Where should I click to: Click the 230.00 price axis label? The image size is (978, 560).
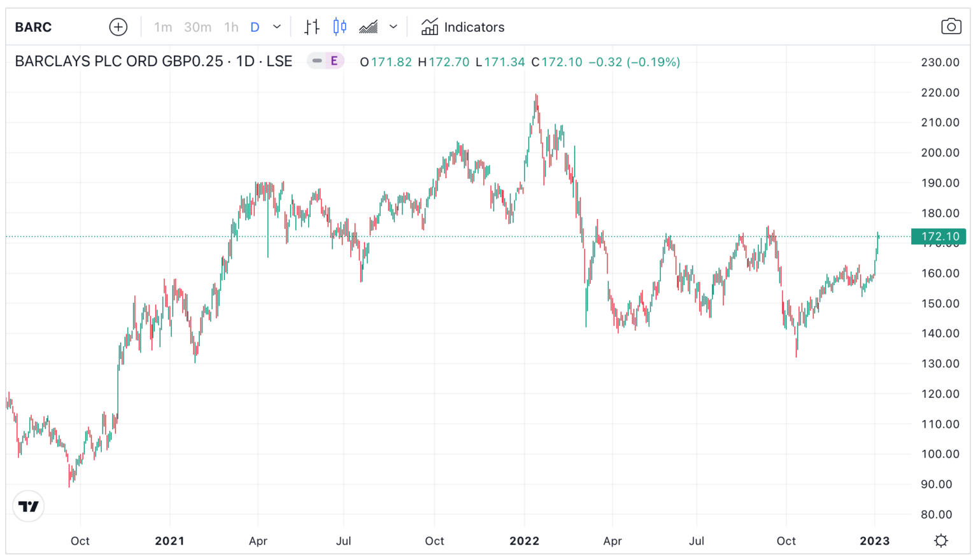940,62
